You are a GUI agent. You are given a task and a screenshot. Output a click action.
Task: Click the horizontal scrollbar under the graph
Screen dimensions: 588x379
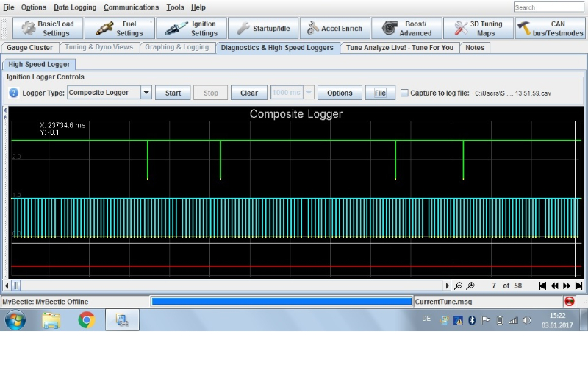(228, 286)
